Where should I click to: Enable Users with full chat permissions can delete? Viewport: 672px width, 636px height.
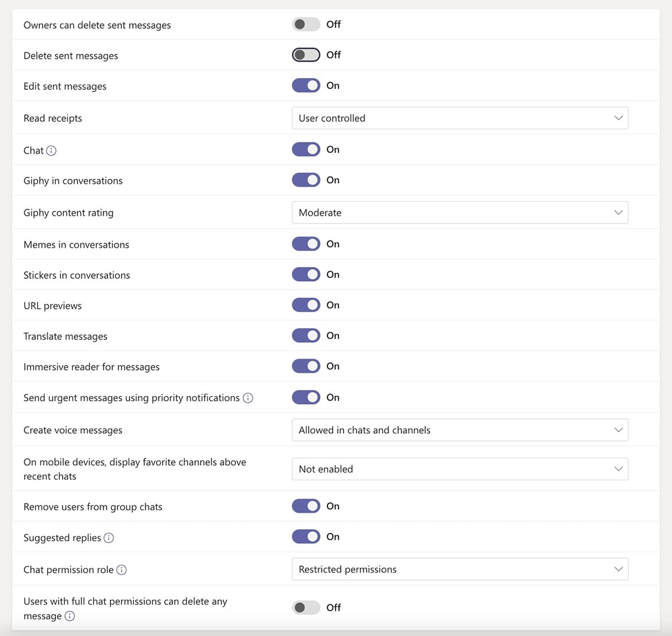pyautogui.click(x=305, y=607)
